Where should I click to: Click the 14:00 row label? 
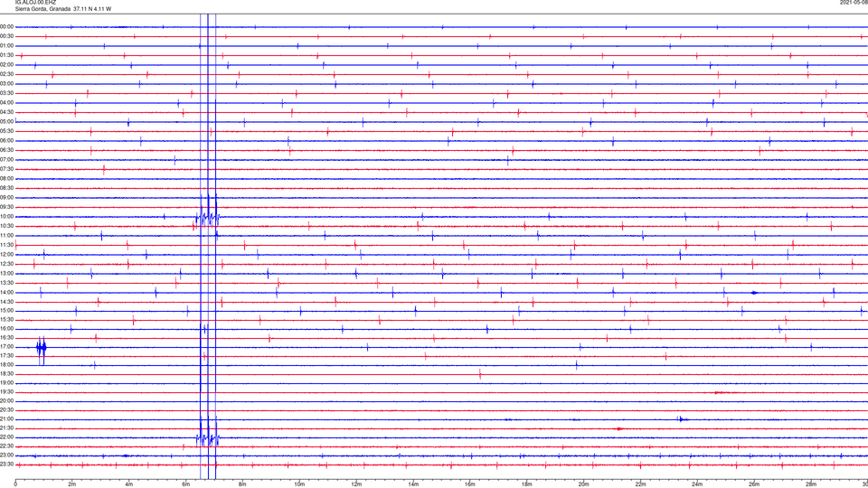[x=7, y=293]
